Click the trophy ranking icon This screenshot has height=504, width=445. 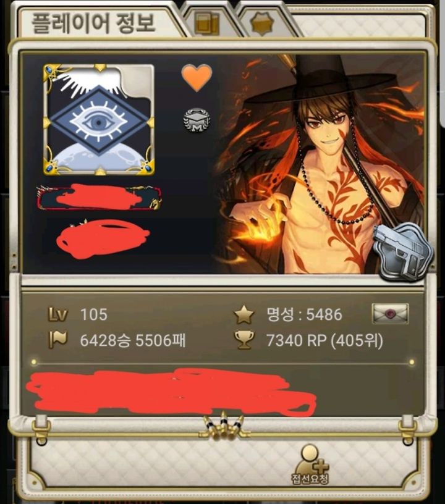pos(244,340)
